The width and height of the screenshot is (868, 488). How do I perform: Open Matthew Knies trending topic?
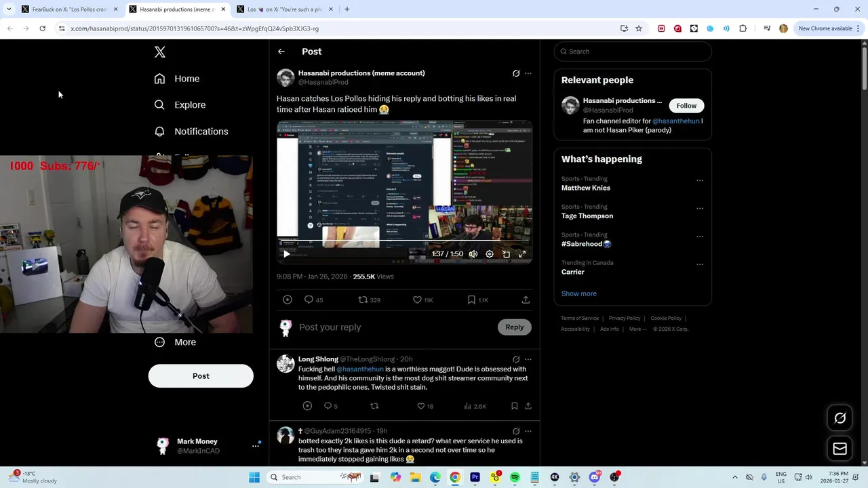pos(586,188)
